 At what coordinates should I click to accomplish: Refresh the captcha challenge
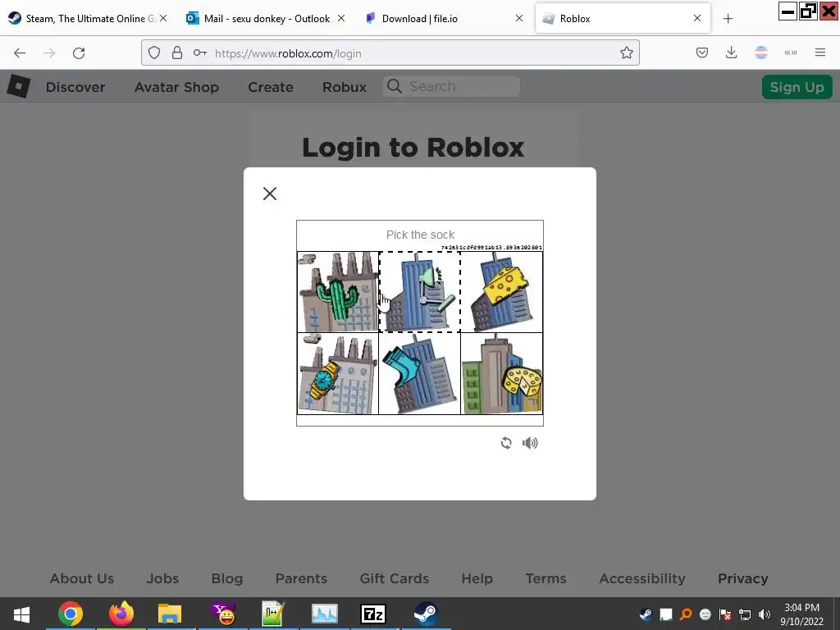click(x=506, y=443)
